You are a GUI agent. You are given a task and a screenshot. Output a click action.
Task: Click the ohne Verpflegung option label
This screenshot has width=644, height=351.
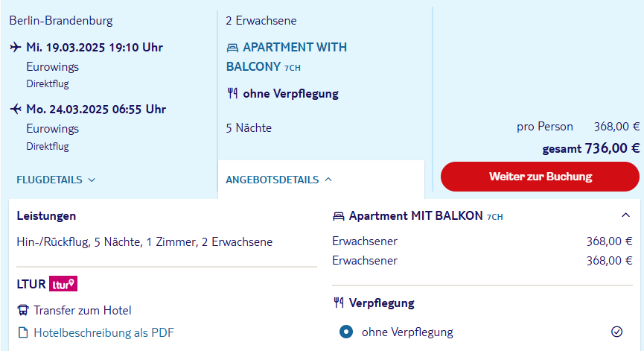pos(407,332)
